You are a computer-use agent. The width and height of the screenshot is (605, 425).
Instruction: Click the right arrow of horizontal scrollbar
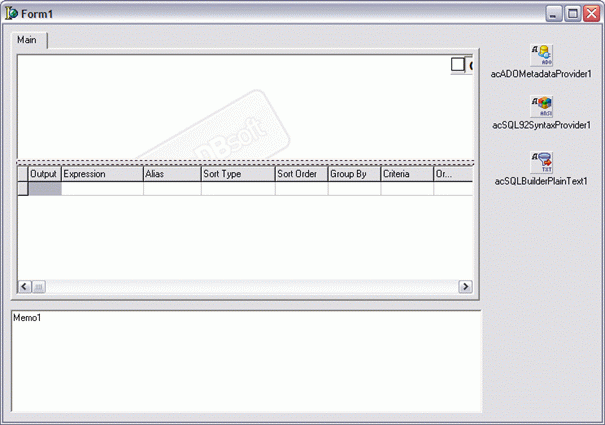465,287
